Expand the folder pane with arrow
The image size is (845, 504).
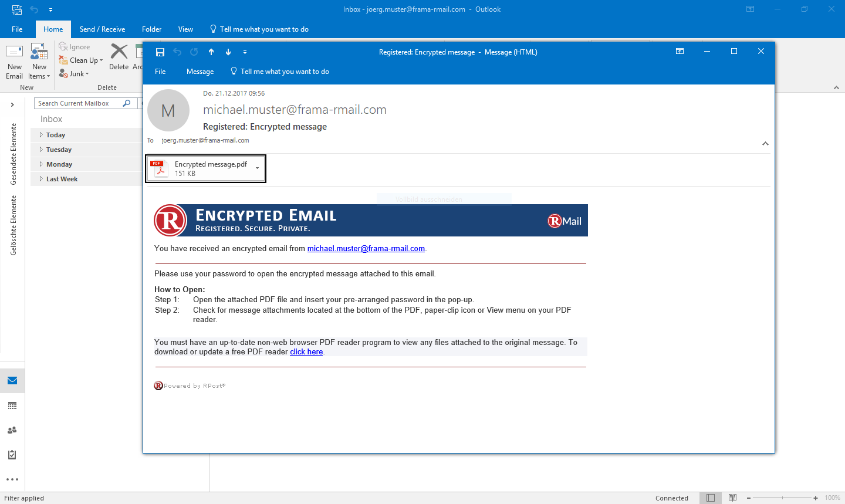[x=12, y=104]
